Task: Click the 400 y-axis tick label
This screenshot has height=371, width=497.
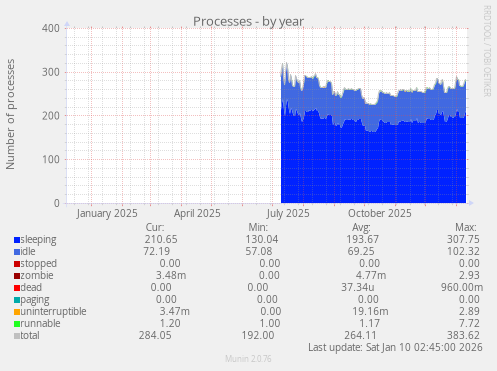Action: point(51,28)
